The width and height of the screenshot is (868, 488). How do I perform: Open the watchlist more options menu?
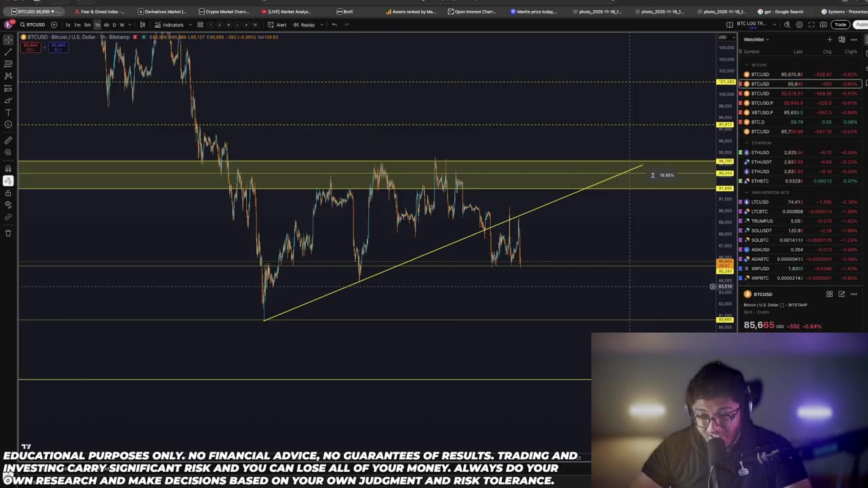[854, 39]
